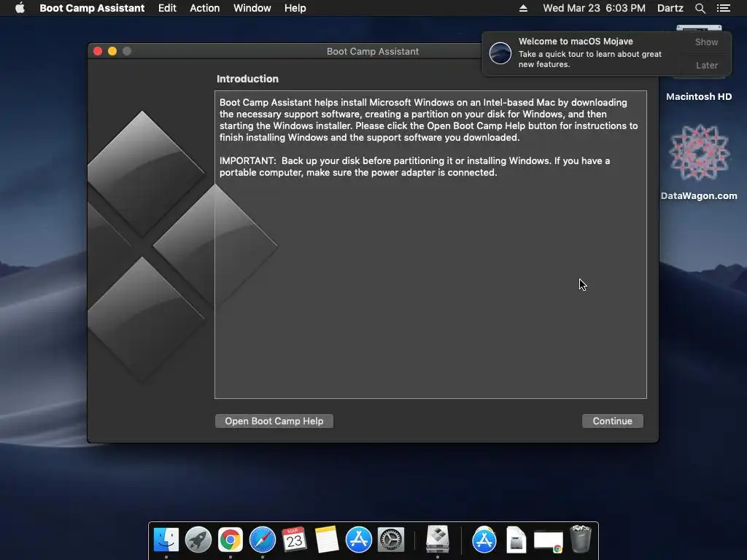Click the Open Boot Camp Help button
Viewport: 747px width, 560px height.
(274, 421)
